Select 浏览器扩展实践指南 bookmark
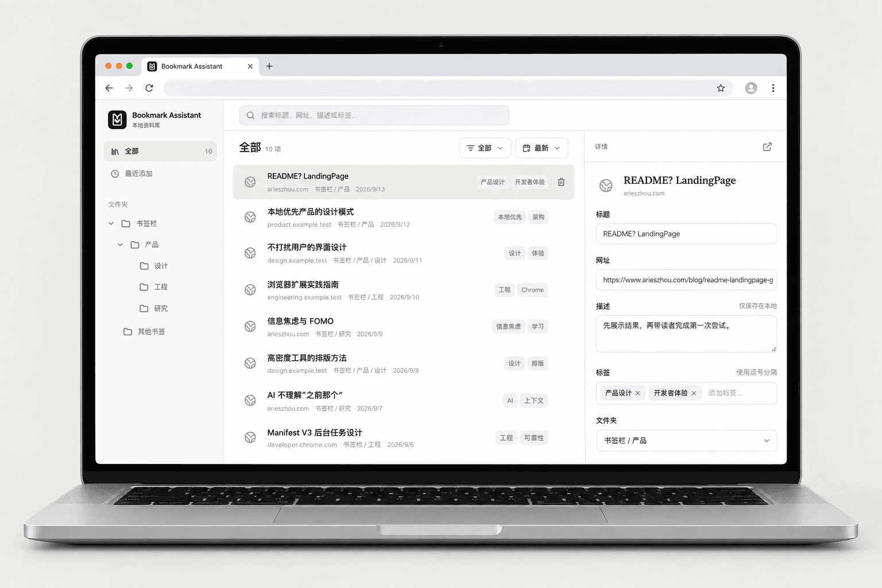This screenshot has height=588, width=882. click(403, 290)
